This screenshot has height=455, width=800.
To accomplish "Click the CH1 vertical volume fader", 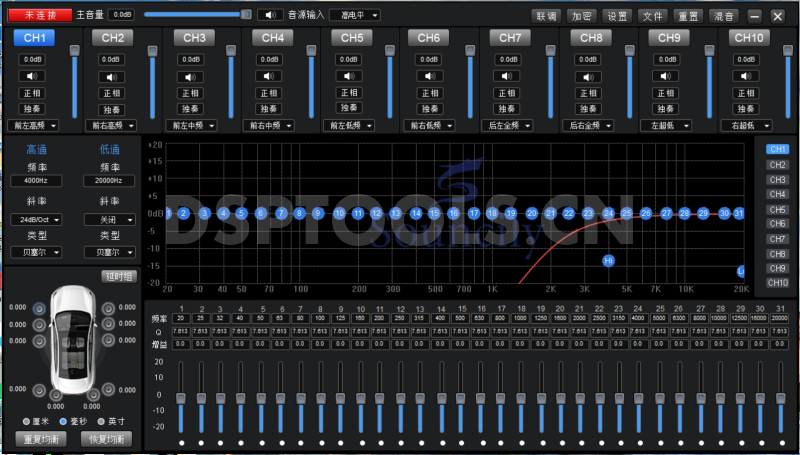I will click(74, 50).
